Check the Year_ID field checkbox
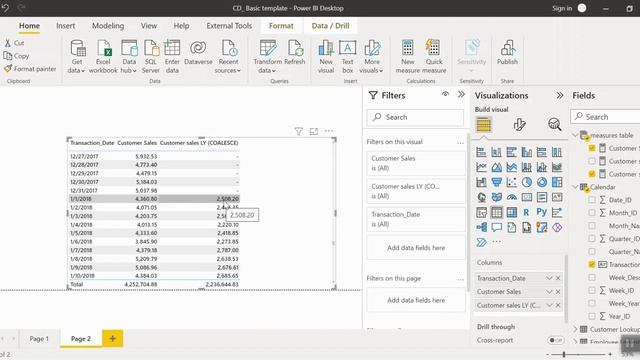The height and width of the screenshot is (360, 640). [592, 316]
